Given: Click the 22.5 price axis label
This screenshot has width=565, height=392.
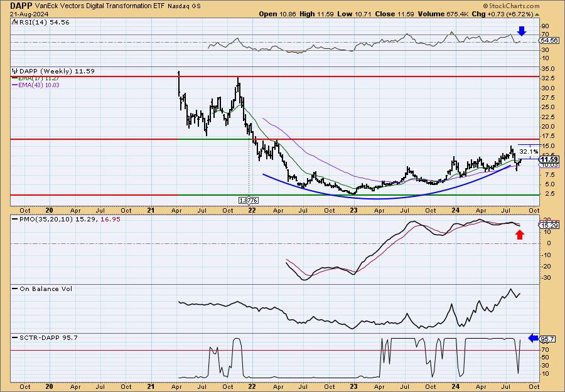Looking at the screenshot, I should point(547,117).
